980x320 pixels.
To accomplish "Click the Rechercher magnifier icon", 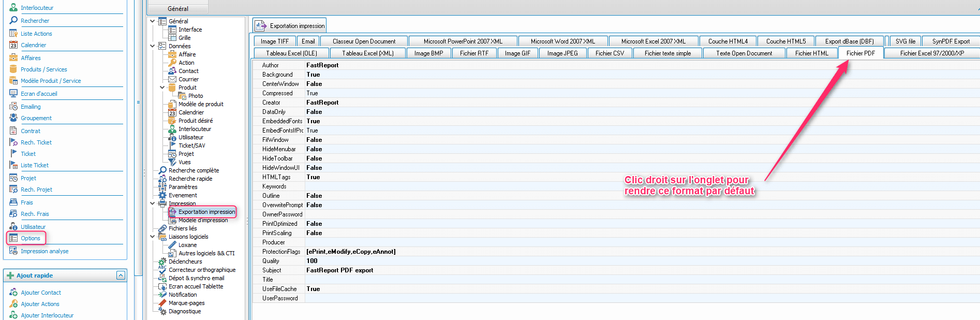I will (x=13, y=21).
